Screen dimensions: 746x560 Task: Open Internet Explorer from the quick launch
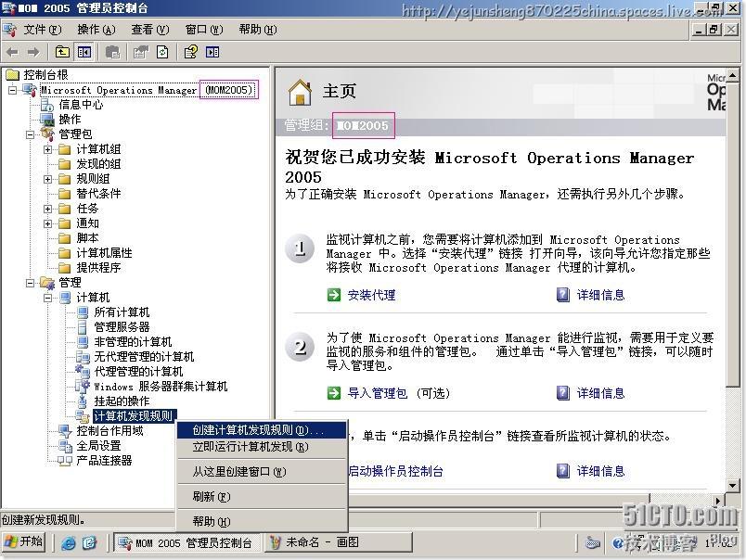69,542
